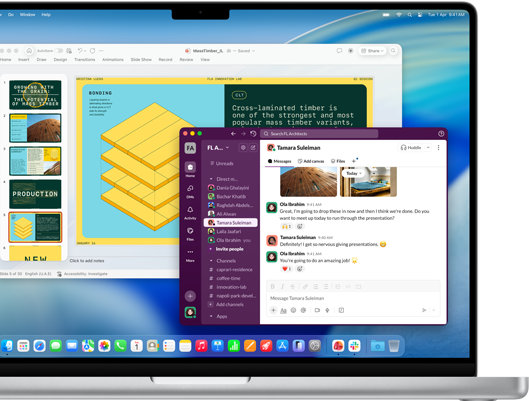Go back using Slack's back arrow
The height and width of the screenshot is (401, 529).
pyautogui.click(x=233, y=134)
